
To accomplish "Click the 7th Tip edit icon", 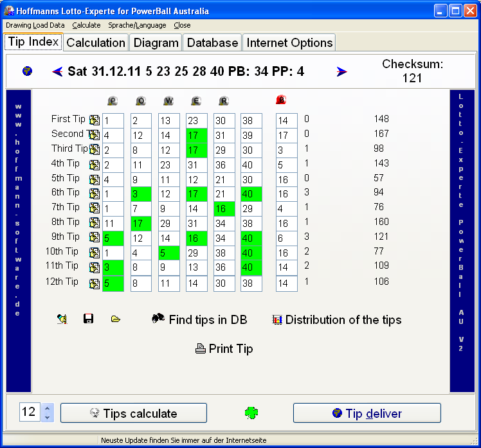I will pos(95,208).
